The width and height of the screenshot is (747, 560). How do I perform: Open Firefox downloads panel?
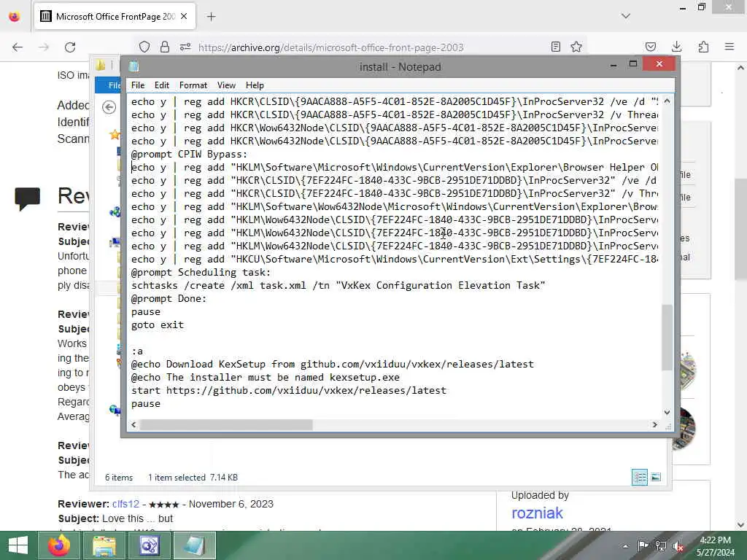click(x=676, y=47)
